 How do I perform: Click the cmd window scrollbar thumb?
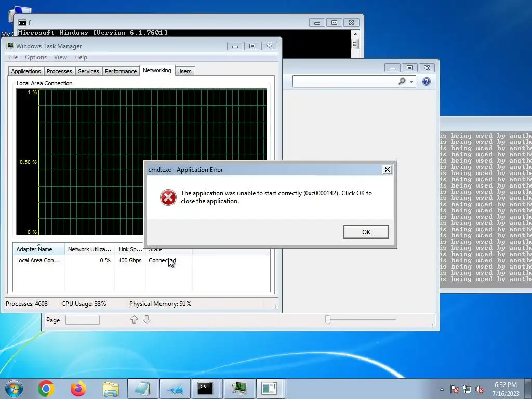(355, 44)
